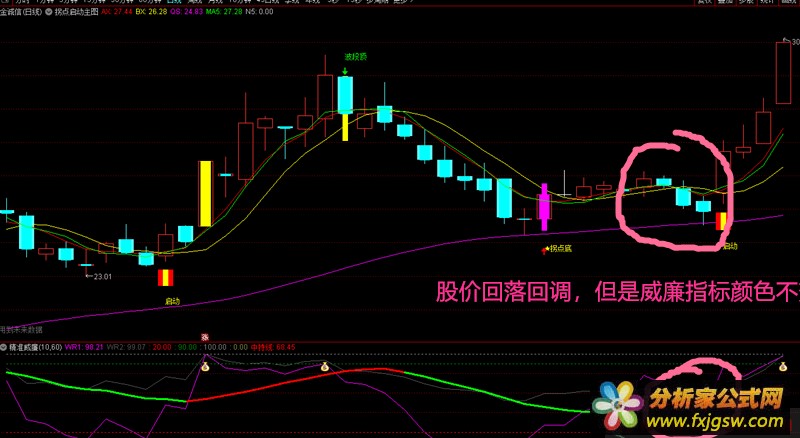The width and height of the screenshot is (800, 438).
Task: Click the money bag under the 涨 marker
Action: (x=205, y=366)
